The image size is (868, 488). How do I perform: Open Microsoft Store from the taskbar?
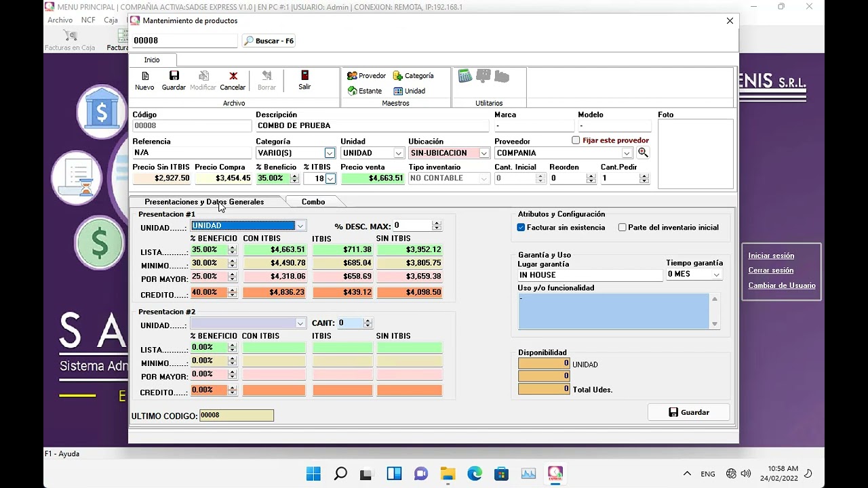click(x=501, y=473)
